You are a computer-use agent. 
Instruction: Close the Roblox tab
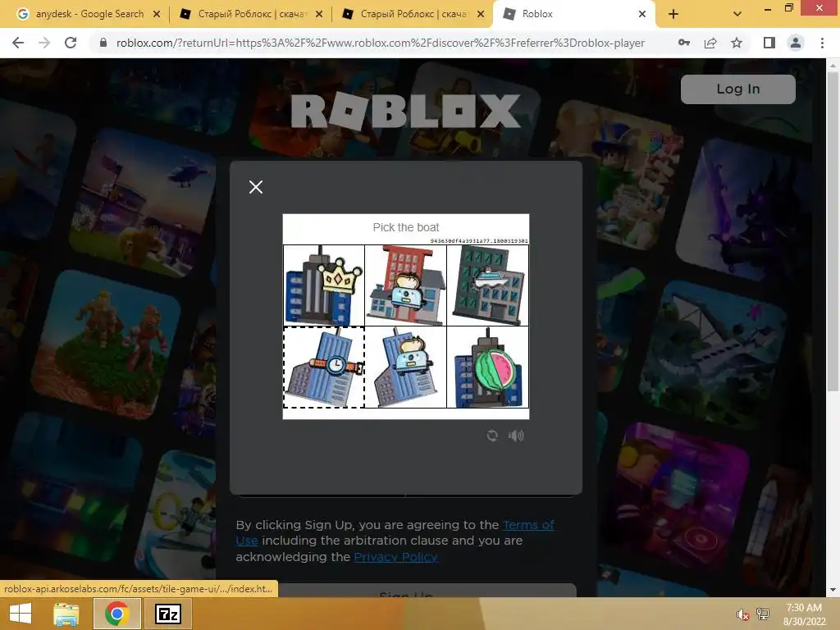[642, 14]
